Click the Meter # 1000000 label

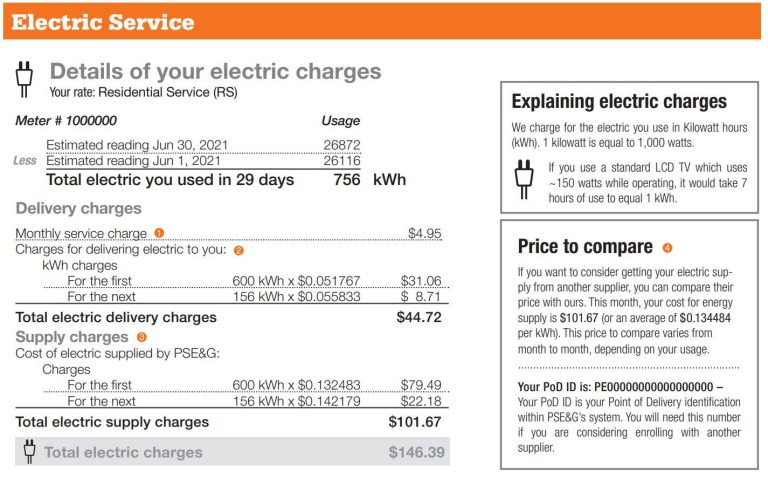pos(60,121)
